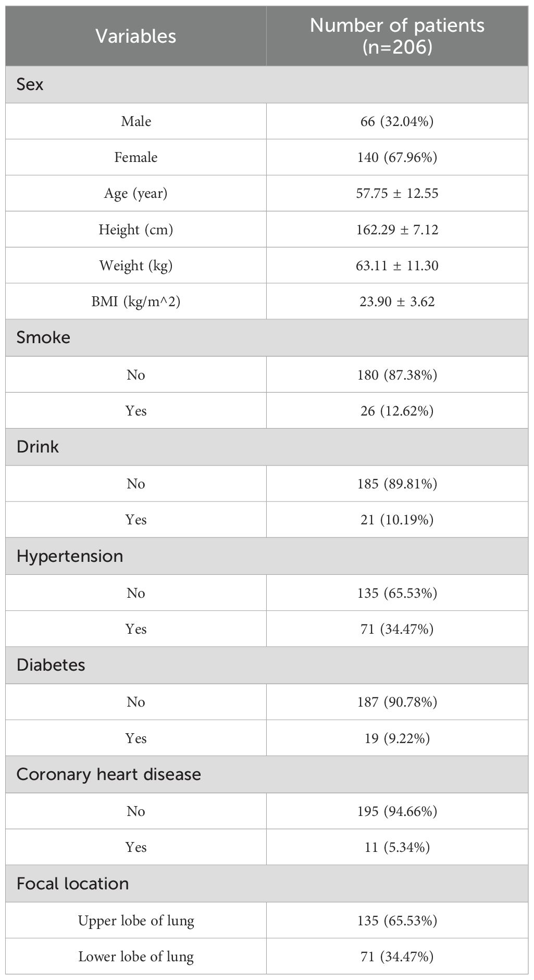
Task: Click the value 21 (10.19%) under Drink
Action: tap(397, 520)
